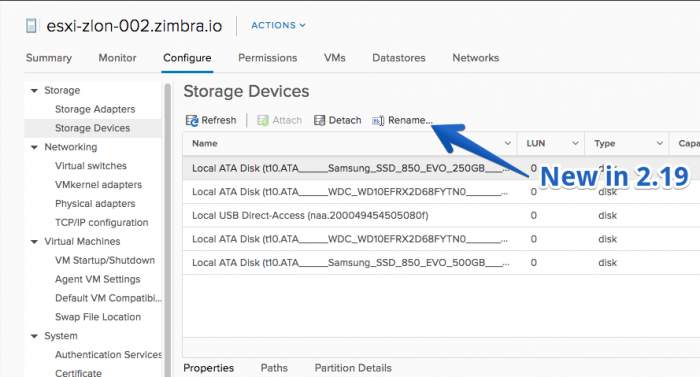Open the Name column filter chevron
700x377 pixels.
click(x=508, y=143)
